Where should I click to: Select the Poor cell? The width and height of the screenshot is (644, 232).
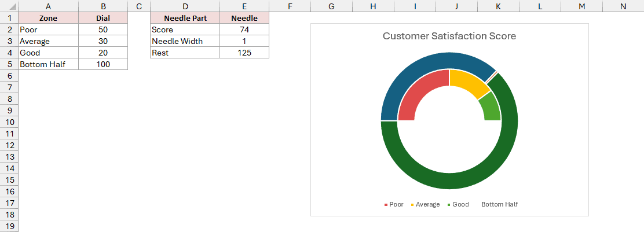click(49, 30)
